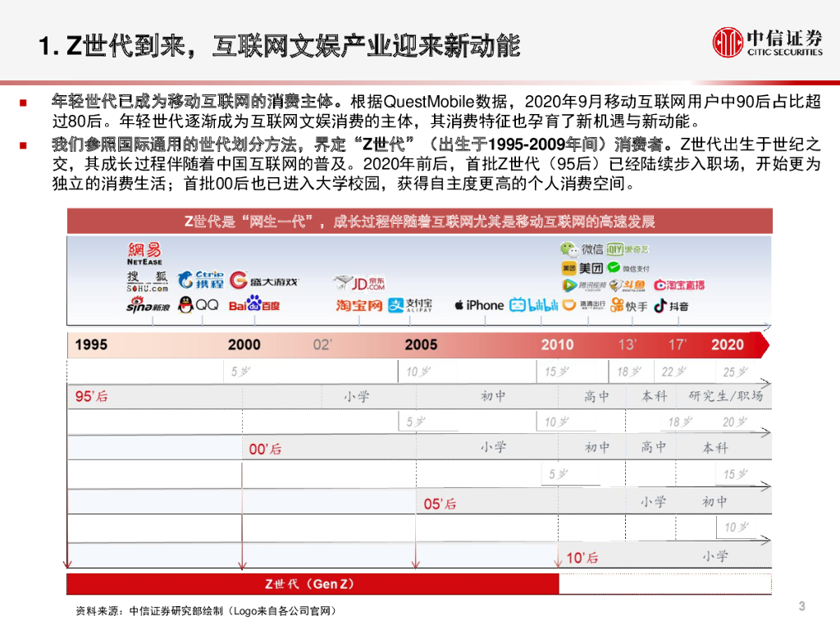The height and width of the screenshot is (630, 840).
Task: Click the 研究生/职场 stage label
Action: pos(725,396)
